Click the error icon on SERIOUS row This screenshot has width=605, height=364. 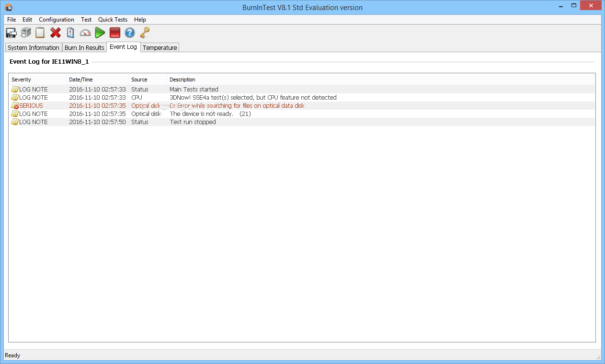[x=15, y=106]
